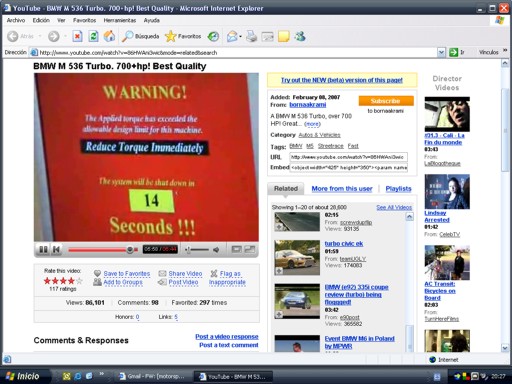Click Post a video response link
Image resolution: width=512 pixels, height=384 pixels.
pyautogui.click(x=227, y=337)
